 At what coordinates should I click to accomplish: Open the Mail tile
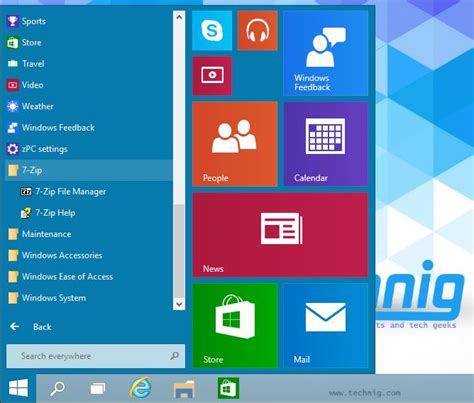326,326
